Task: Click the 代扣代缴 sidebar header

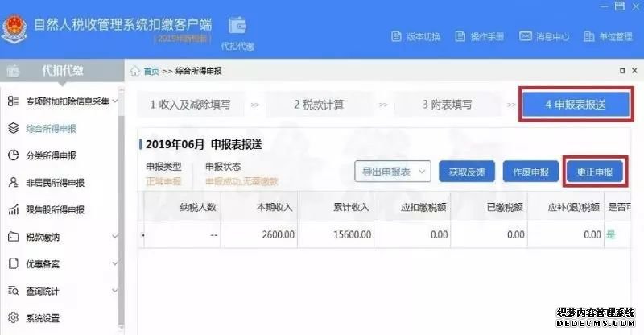Action: tap(62, 71)
